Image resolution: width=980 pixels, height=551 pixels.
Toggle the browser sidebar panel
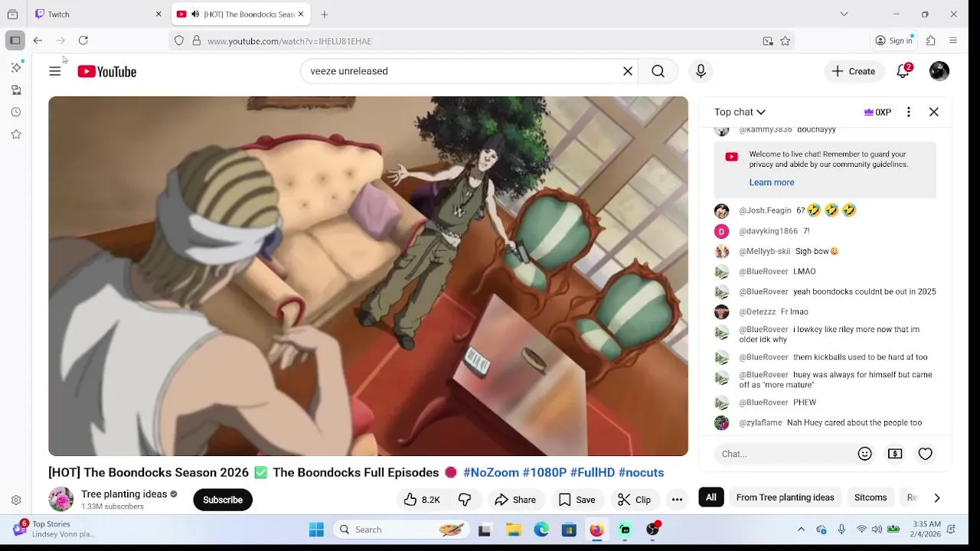15,41
